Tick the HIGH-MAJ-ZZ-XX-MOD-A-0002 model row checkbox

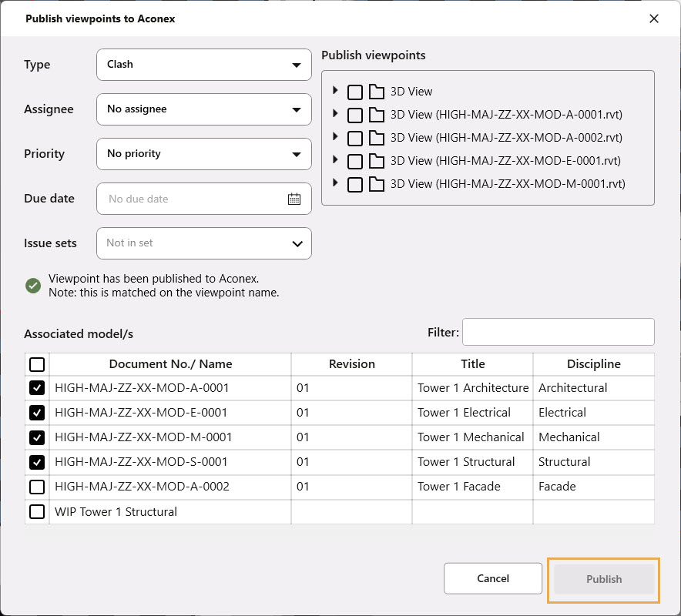[37, 487]
